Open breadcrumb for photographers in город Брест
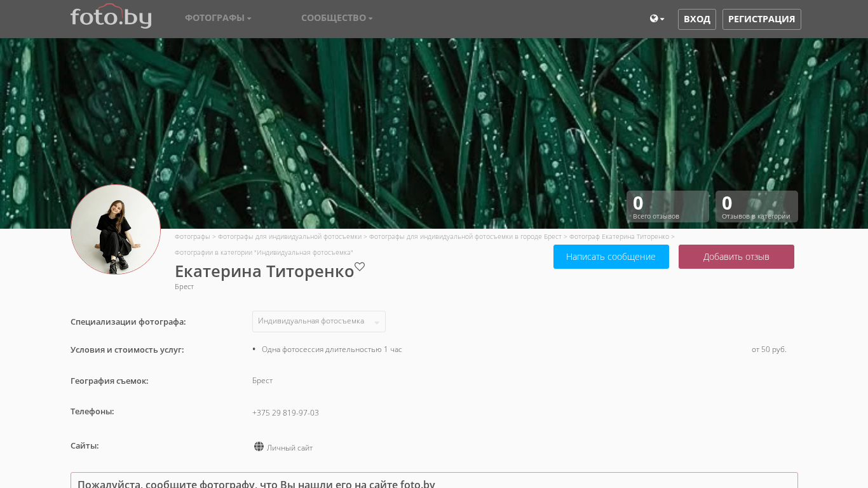Image resolution: width=868 pixels, height=488 pixels. pos(465,236)
